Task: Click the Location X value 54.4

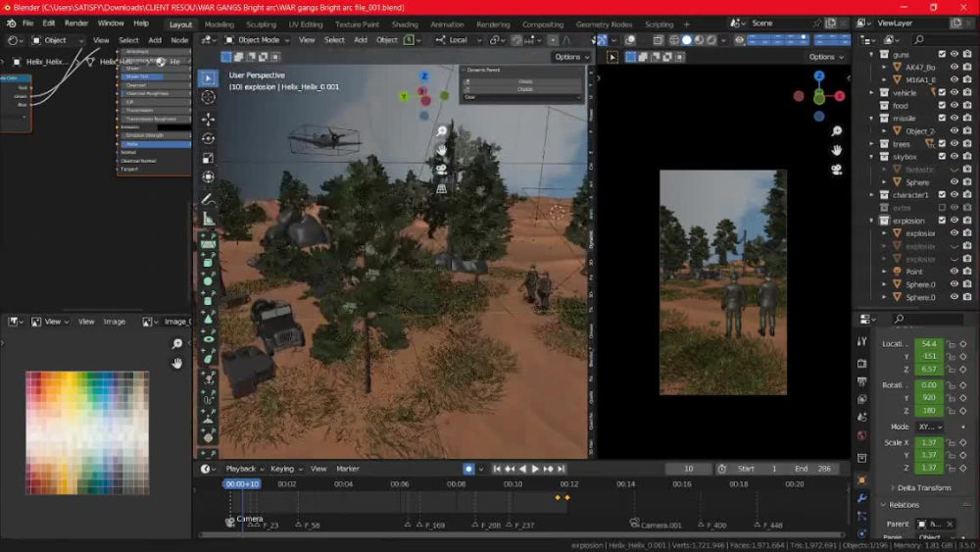Action: coord(929,344)
